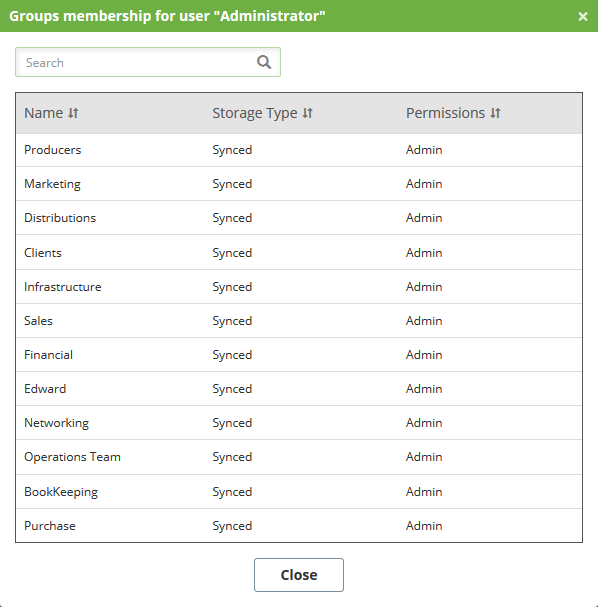Select the Marketing group row
This screenshot has width=598, height=607.
tap(299, 184)
